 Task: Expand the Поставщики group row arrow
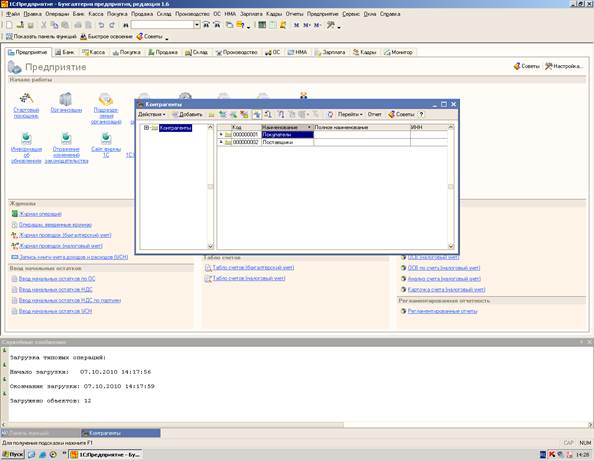[x=221, y=142]
